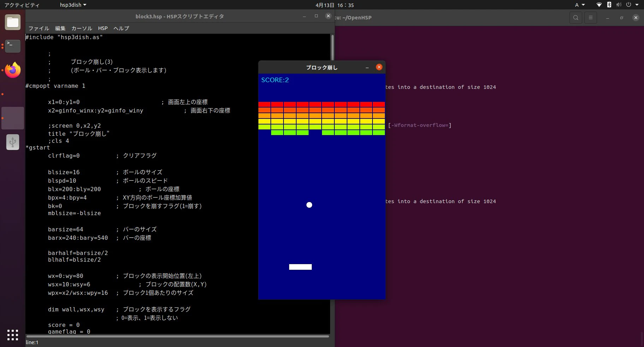Show Applications grid
This screenshot has width=644, height=347.
click(13, 335)
